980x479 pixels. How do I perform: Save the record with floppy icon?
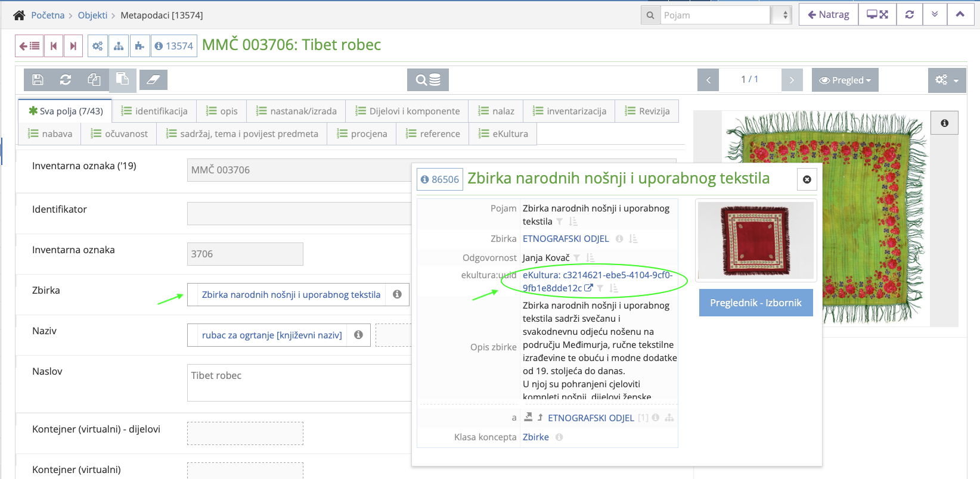tap(38, 80)
